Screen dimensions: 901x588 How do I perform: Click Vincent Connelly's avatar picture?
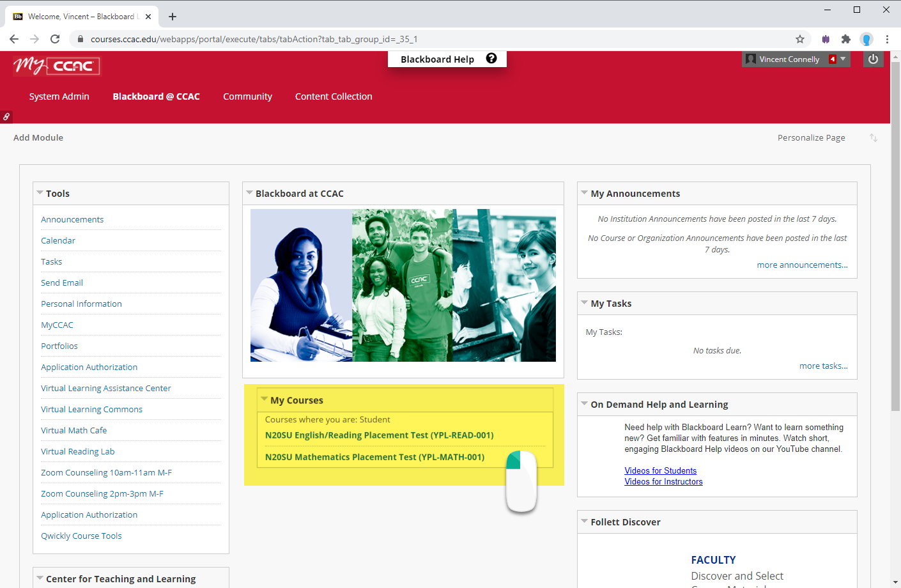point(751,59)
